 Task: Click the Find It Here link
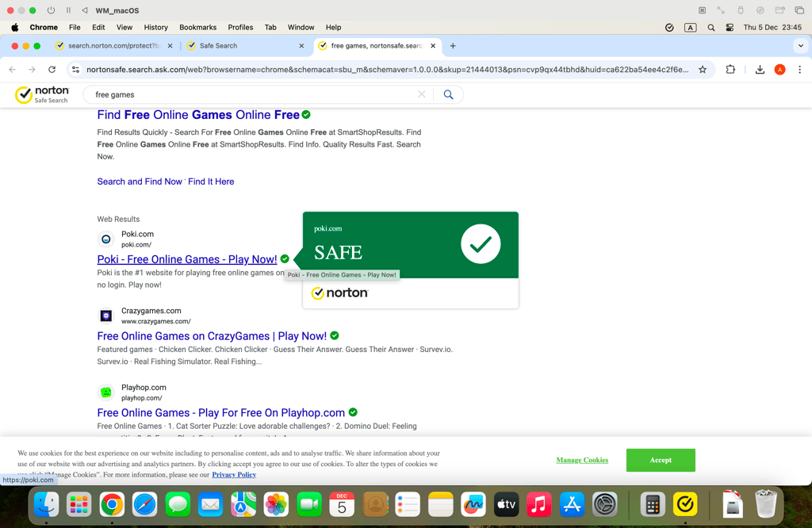pos(211,182)
